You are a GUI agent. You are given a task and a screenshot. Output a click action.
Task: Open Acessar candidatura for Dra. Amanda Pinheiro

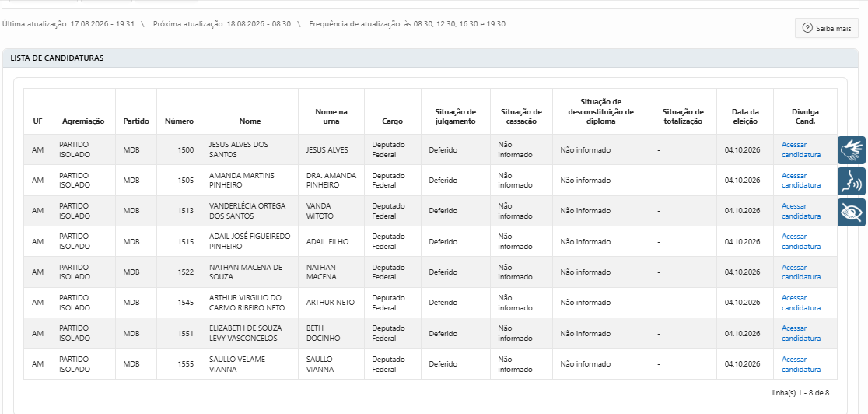[x=800, y=180]
